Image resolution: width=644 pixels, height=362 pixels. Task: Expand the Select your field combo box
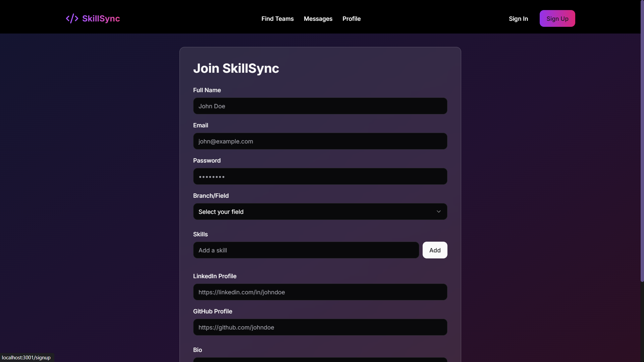pos(320,212)
